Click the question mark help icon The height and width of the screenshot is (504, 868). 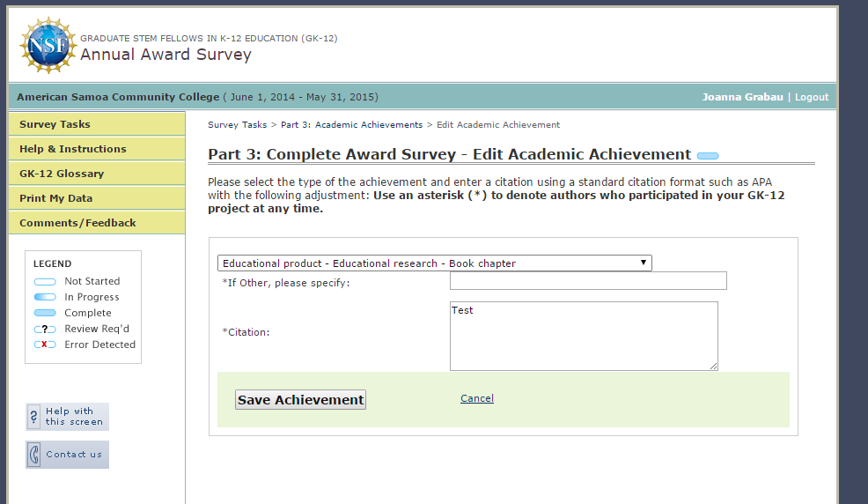(x=34, y=416)
